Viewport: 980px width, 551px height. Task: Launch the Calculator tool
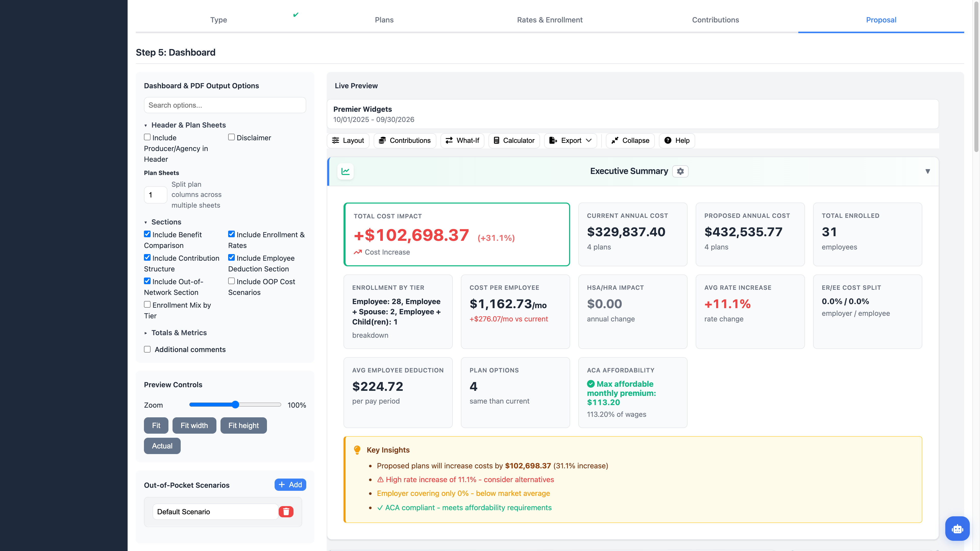tap(497, 140)
